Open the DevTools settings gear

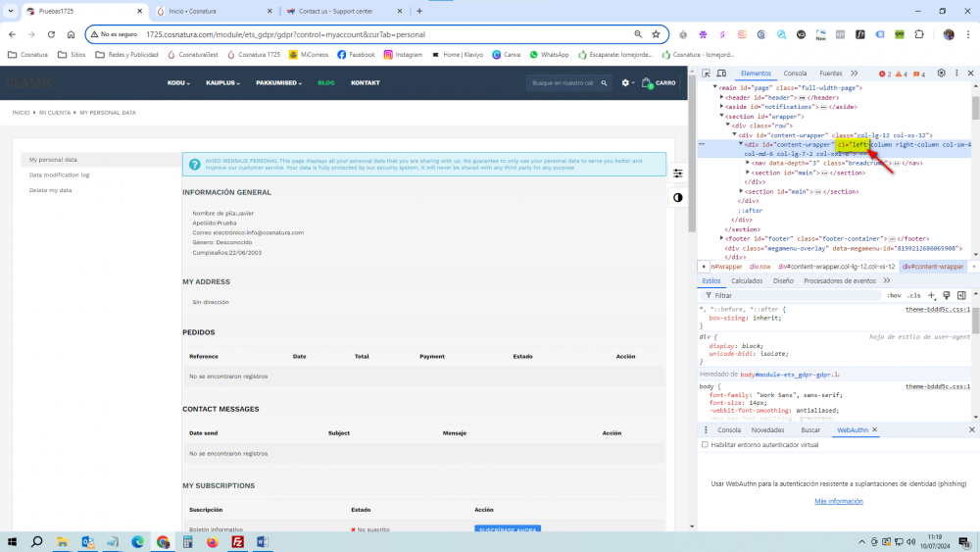click(942, 74)
